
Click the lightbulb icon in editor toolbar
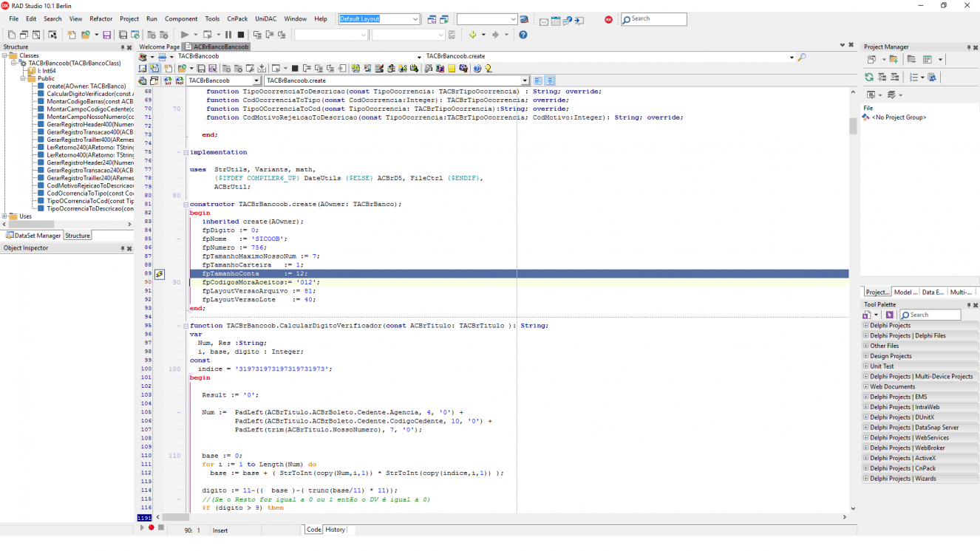click(x=489, y=69)
